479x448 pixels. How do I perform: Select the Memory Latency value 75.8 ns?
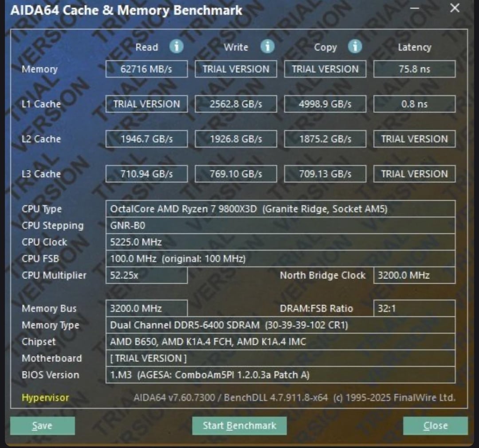click(414, 69)
